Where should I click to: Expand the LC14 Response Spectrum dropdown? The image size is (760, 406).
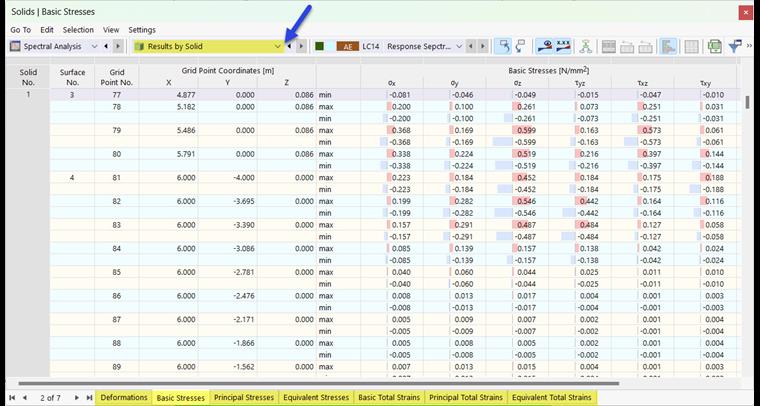point(459,47)
